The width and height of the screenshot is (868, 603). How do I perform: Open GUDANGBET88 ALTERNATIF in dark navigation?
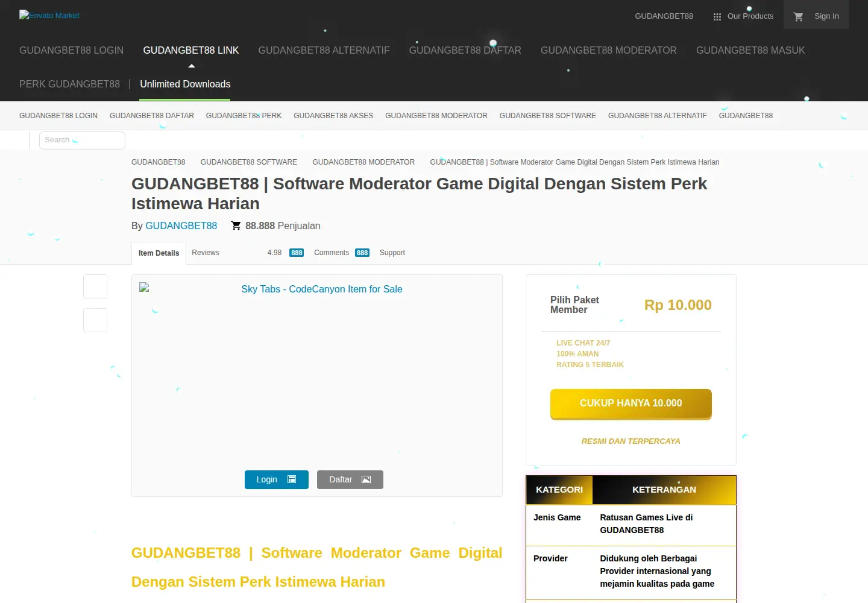click(x=324, y=51)
